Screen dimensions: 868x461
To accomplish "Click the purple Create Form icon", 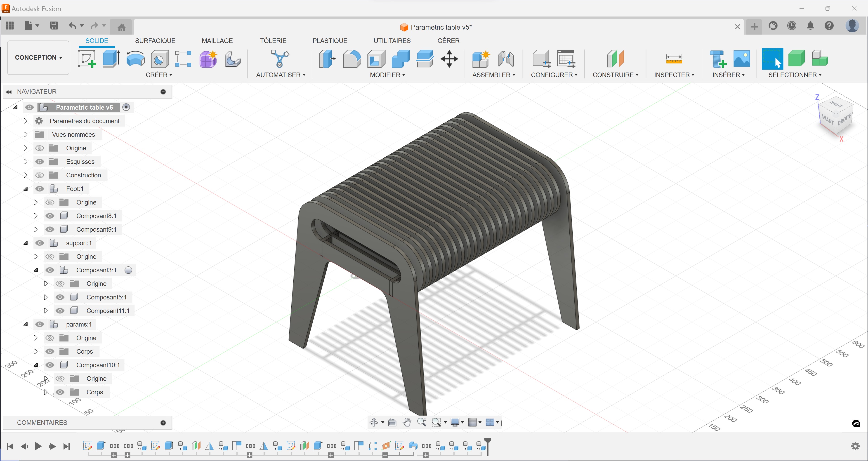I will [x=208, y=59].
